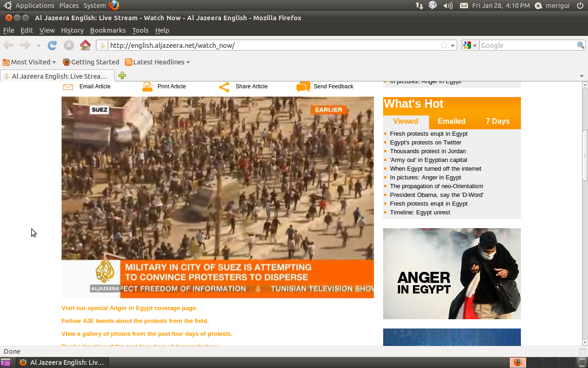This screenshot has width=588, height=368.
Task: Switch to the Emailed tab
Action: 452,121
